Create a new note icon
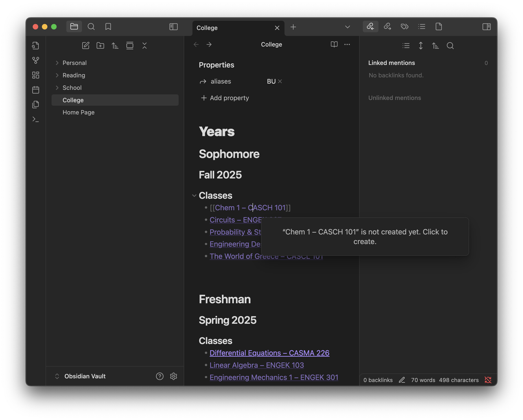Screen dimensions: 523x420 (86, 45)
